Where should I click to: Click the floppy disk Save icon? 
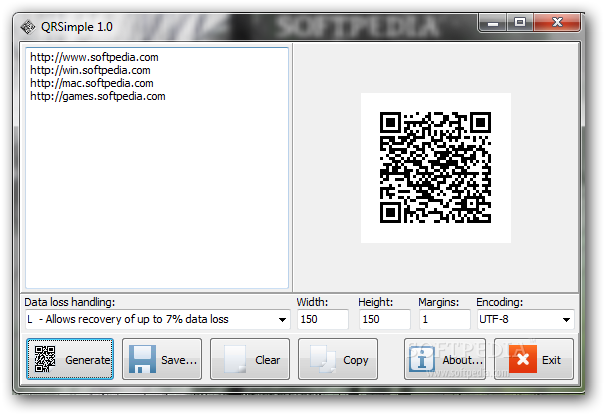click(x=142, y=359)
